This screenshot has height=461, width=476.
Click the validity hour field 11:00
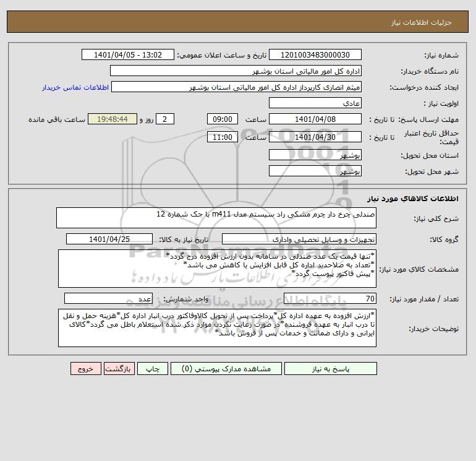coord(223,137)
